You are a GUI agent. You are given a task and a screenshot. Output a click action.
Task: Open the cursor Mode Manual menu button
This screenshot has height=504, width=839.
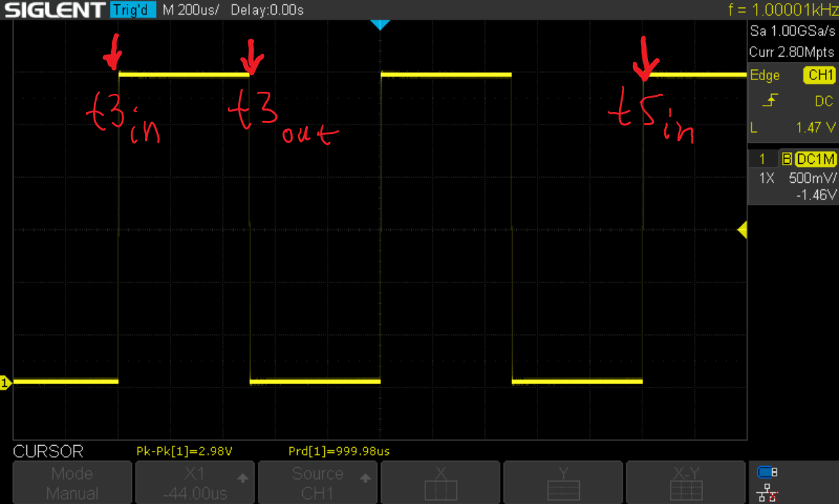point(72,483)
